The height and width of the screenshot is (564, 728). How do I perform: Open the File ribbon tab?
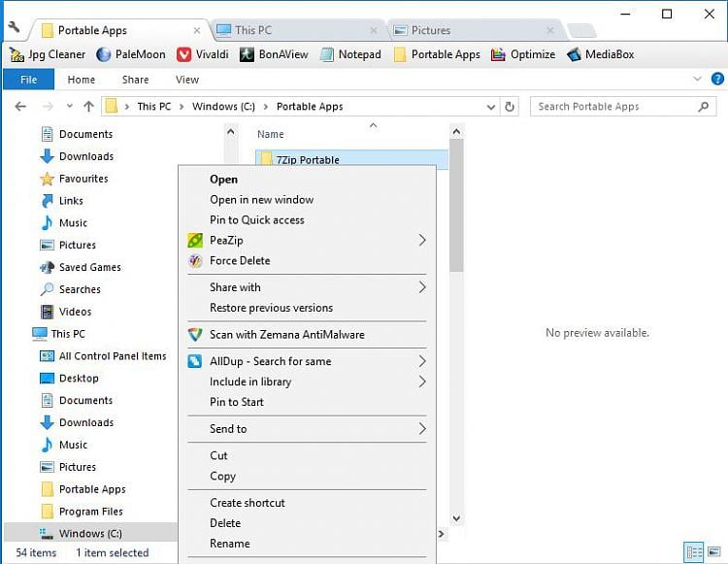(x=28, y=80)
